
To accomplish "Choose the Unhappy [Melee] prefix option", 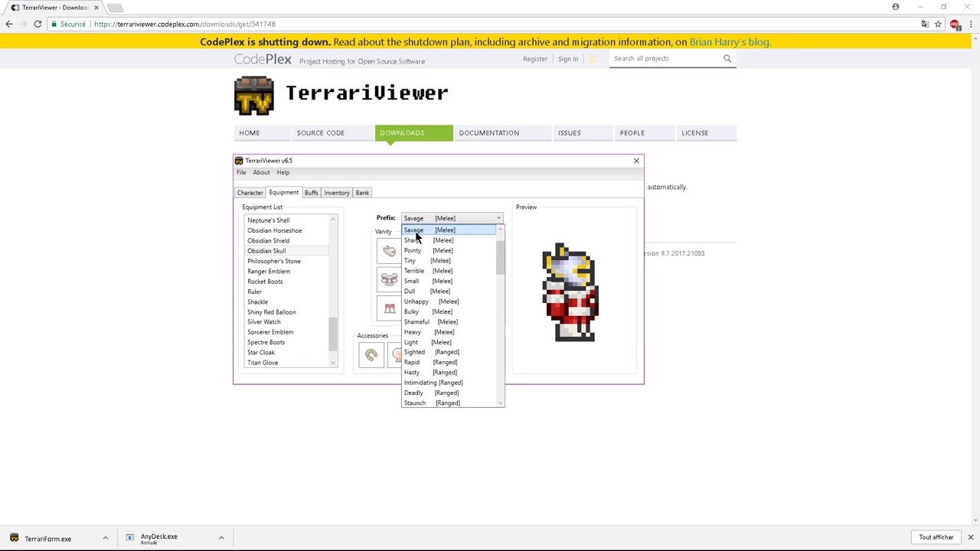I will (449, 302).
